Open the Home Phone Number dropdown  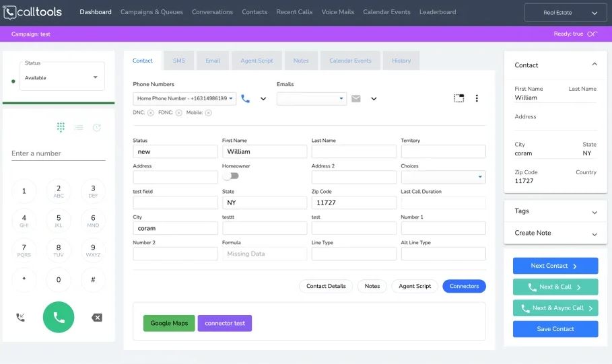184,99
